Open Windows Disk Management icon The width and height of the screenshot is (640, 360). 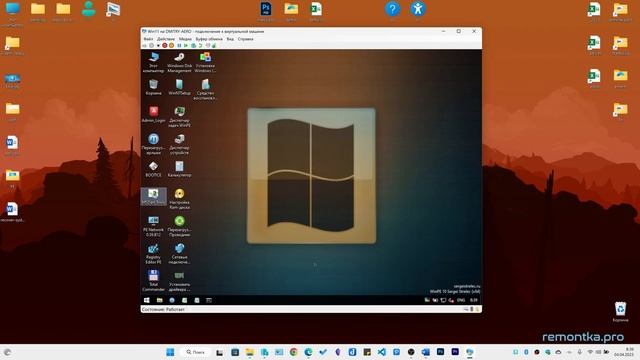coord(179,62)
